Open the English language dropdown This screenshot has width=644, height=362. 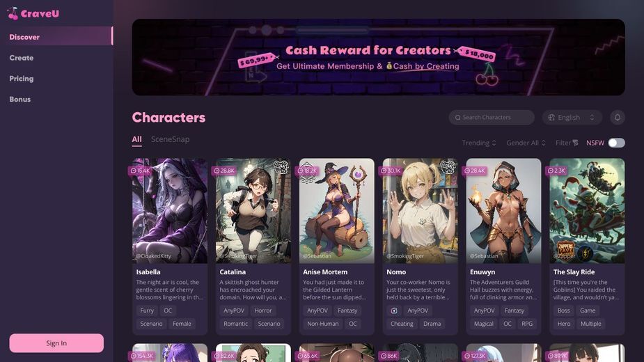click(x=572, y=118)
